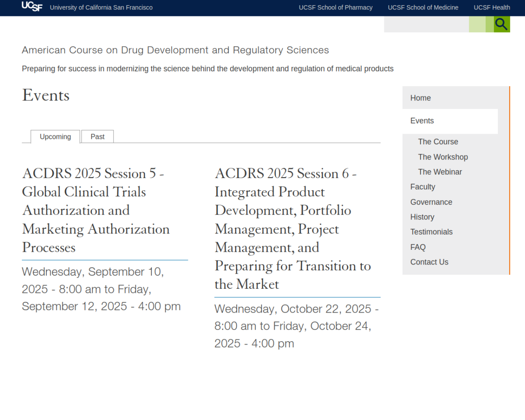Open The Course submenu item

coord(438,142)
